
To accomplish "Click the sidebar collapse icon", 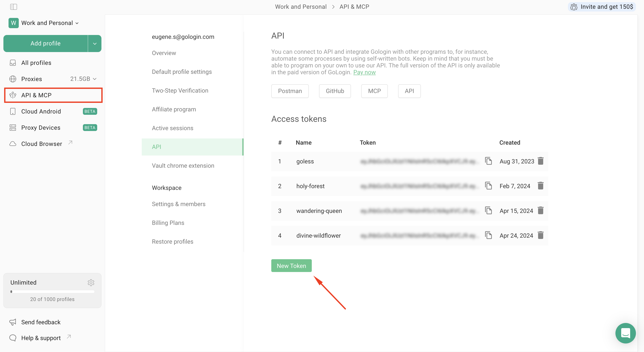I will [x=13, y=7].
